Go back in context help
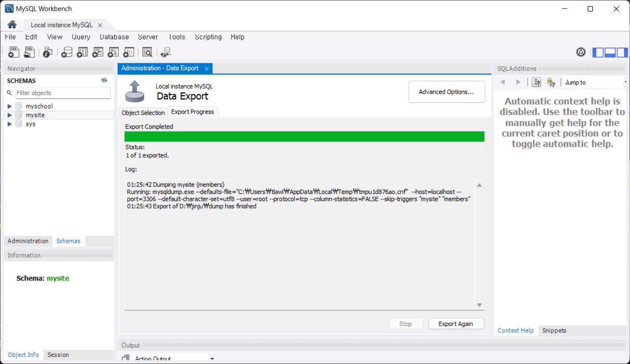The image size is (630, 364). pos(502,82)
